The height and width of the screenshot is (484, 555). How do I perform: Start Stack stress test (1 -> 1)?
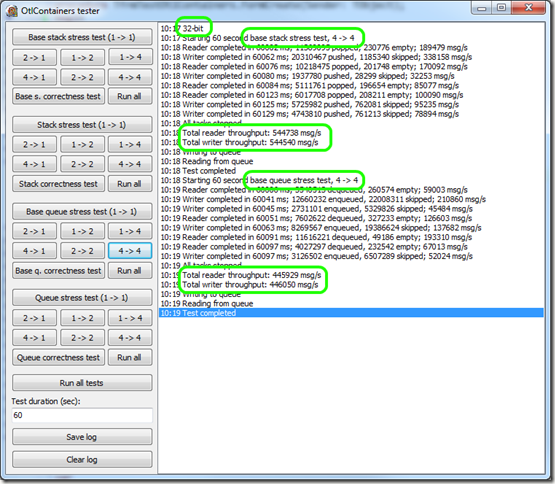[x=82, y=125]
